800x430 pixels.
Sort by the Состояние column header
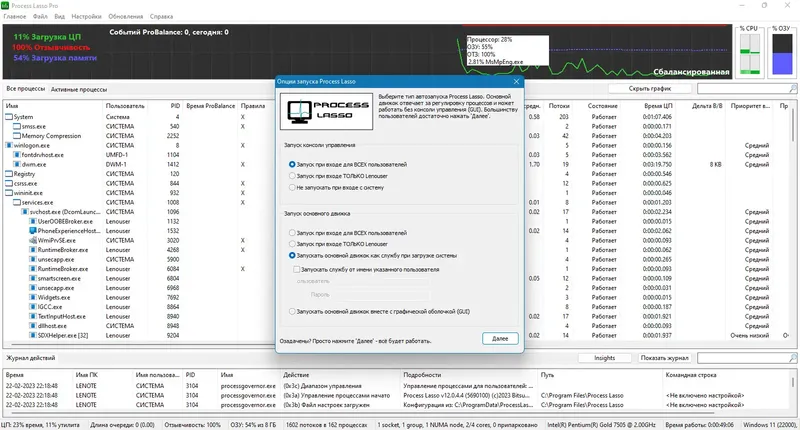point(603,106)
